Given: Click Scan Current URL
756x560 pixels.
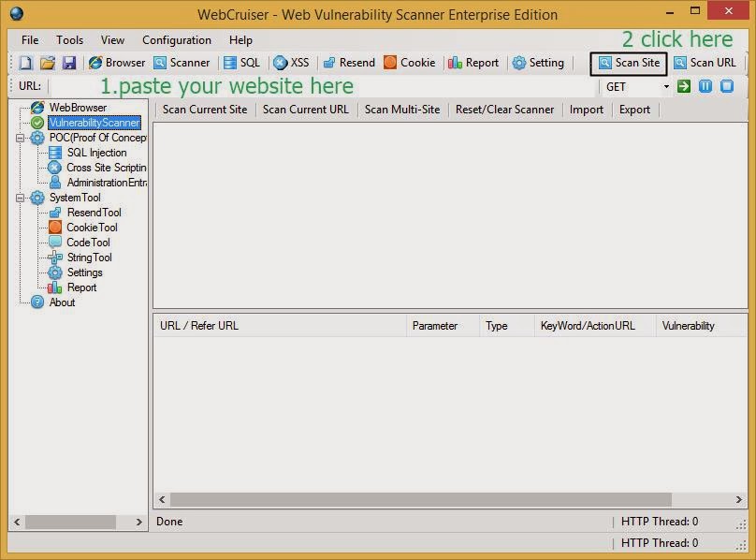Looking at the screenshot, I should click(306, 110).
